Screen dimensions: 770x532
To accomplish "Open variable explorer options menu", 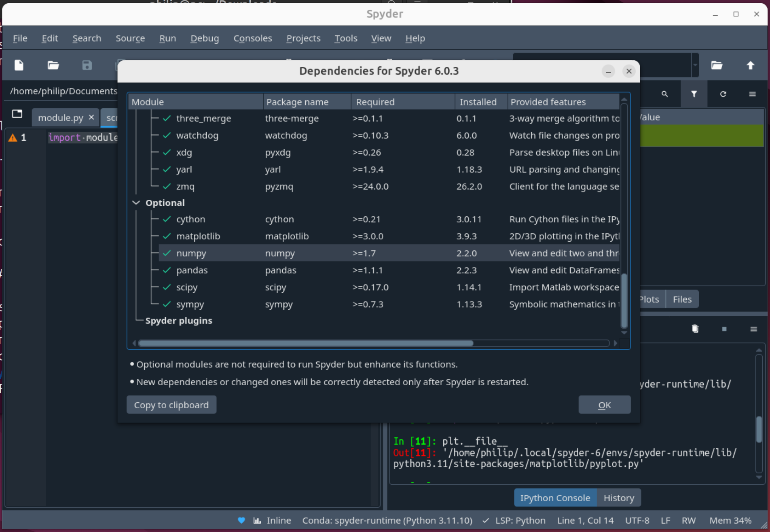I will pos(752,94).
